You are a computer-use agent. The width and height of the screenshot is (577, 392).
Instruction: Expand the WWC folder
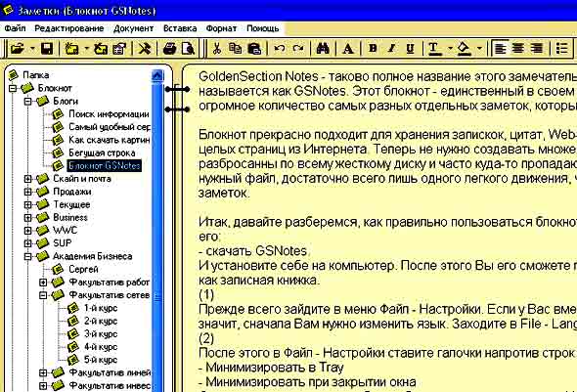[28, 231]
